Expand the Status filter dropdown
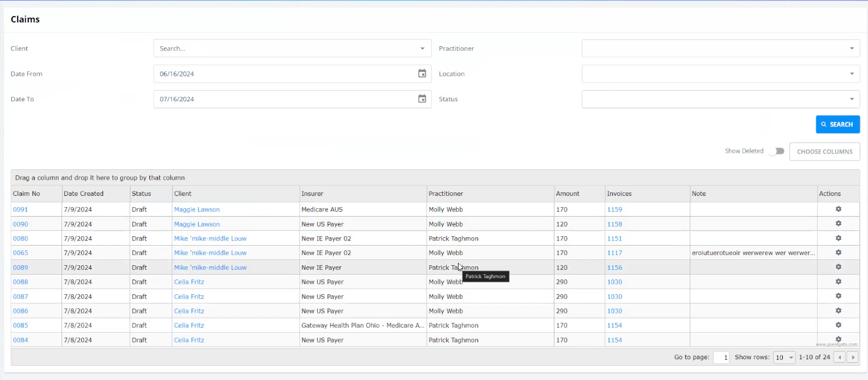 (x=851, y=99)
